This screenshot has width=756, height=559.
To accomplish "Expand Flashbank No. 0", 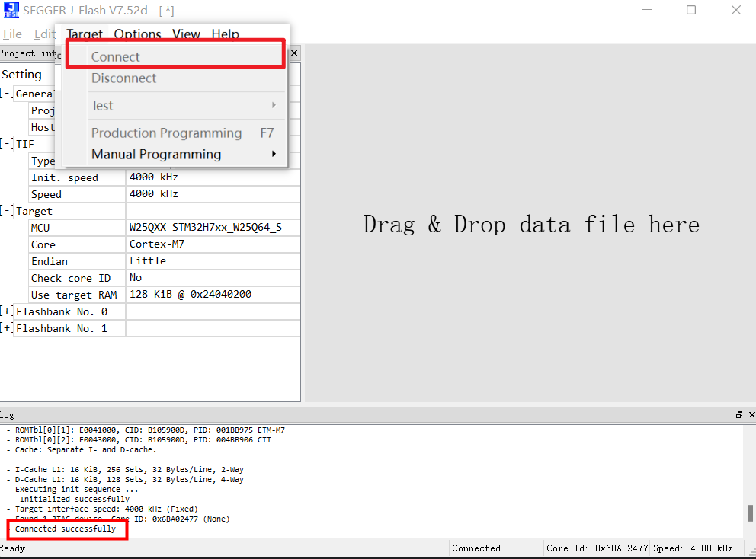I will point(6,311).
